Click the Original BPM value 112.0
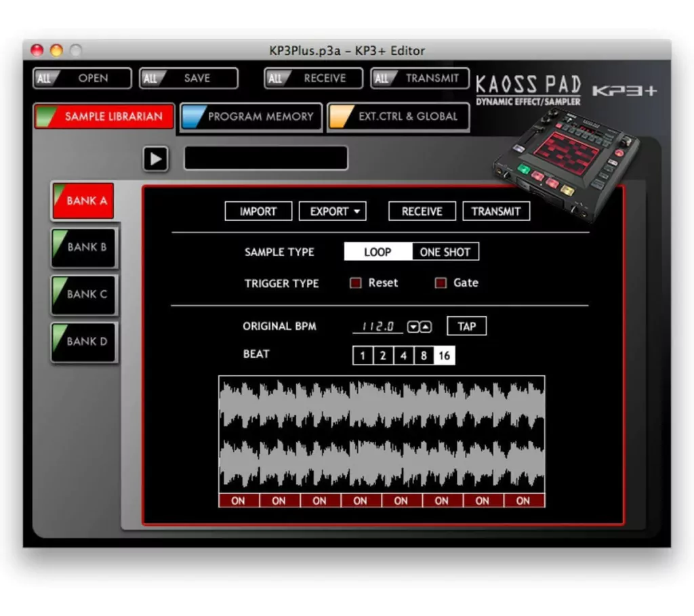Image resolution: width=694 pixels, height=616 pixels. [377, 327]
